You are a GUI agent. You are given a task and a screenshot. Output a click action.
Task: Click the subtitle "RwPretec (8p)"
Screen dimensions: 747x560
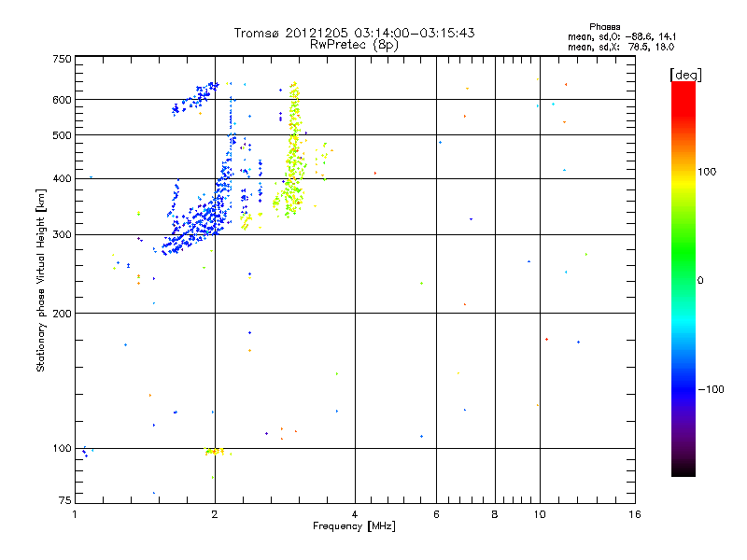[x=354, y=45]
